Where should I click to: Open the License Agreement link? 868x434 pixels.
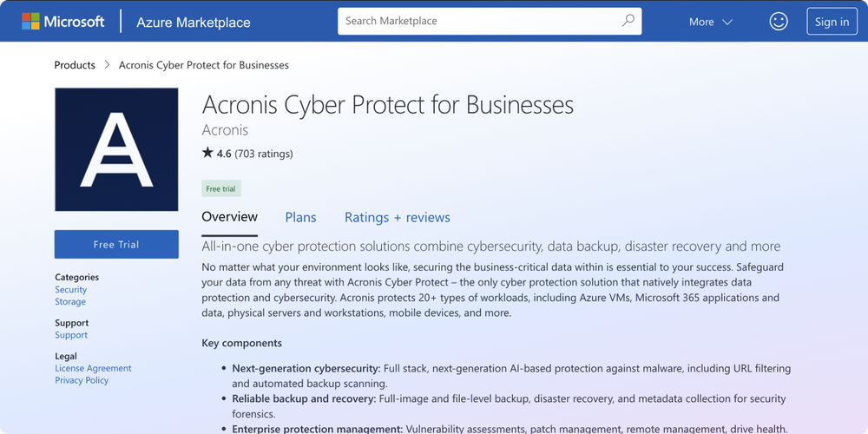(93, 368)
